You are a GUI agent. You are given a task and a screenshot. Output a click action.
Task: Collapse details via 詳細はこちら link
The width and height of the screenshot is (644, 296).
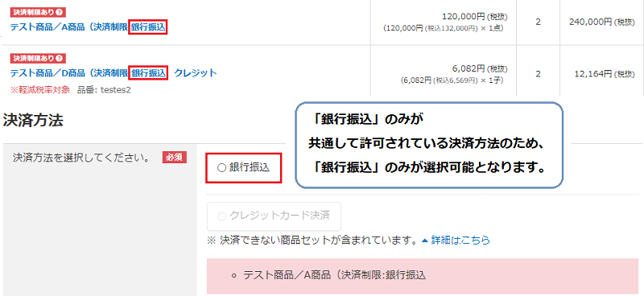click(x=456, y=240)
